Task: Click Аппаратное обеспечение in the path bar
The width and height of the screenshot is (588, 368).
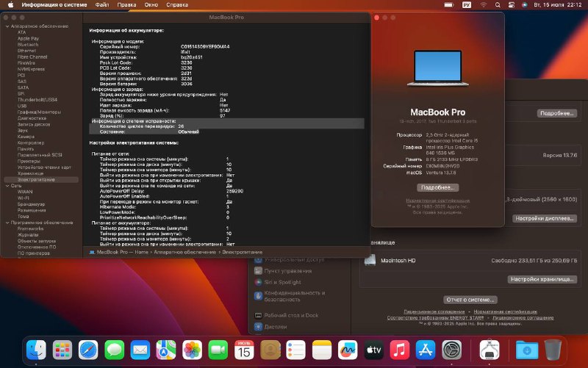Action: click(x=184, y=252)
